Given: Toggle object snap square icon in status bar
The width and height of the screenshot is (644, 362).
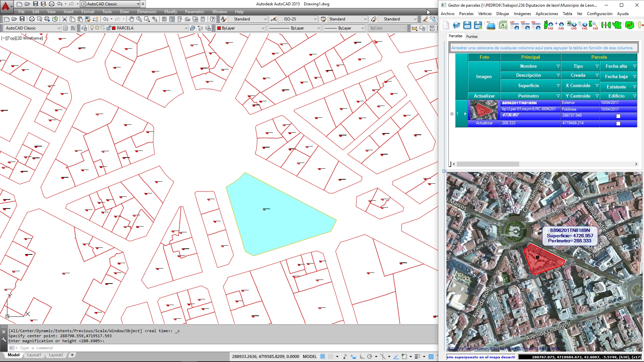Looking at the screenshot, I should tap(405, 357).
